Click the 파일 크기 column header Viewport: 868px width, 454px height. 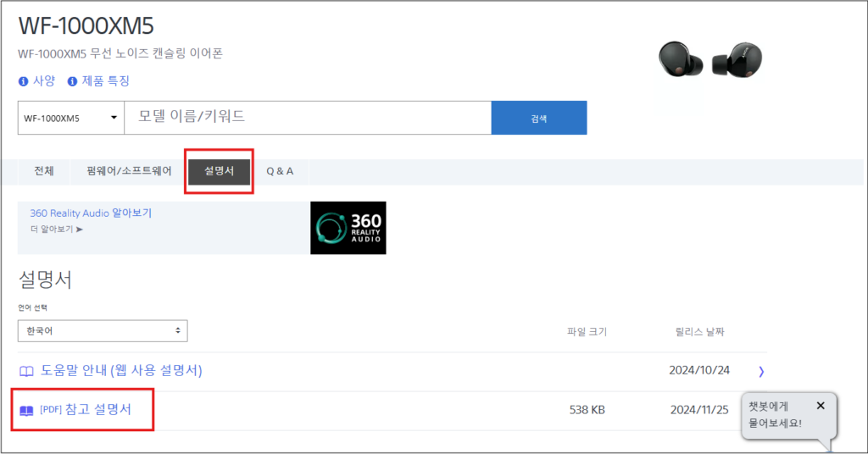point(587,332)
